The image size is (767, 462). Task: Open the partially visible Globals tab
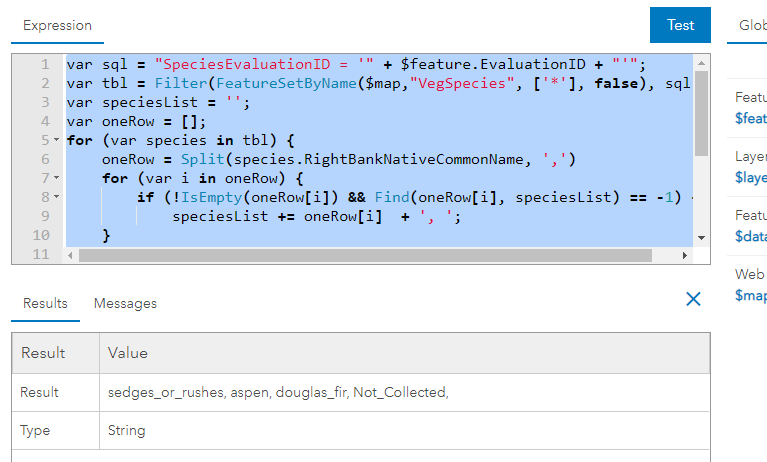click(x=752, y=26)
